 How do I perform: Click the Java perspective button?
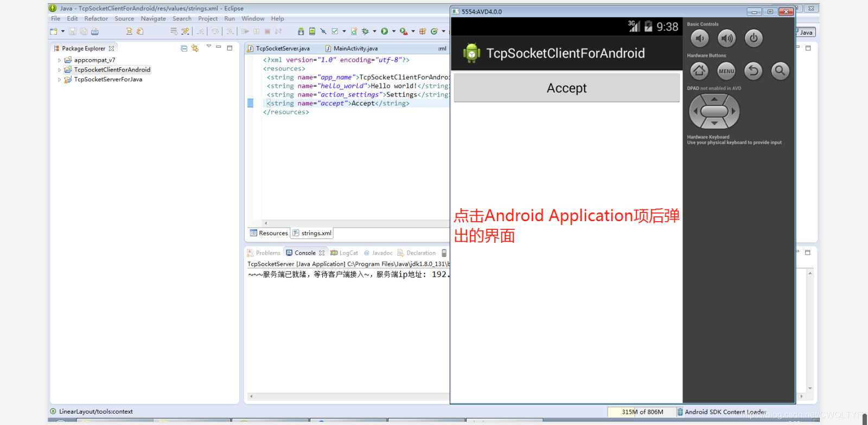point(806,32)
